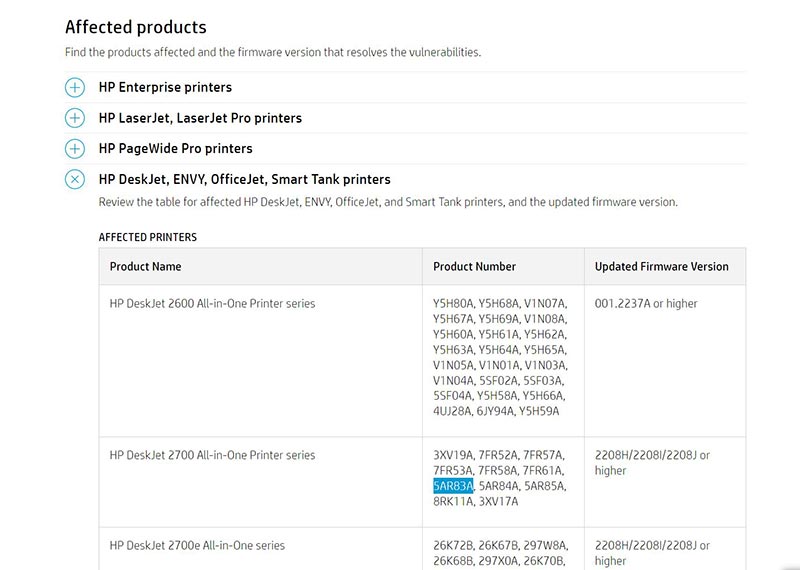The width and height of the screenshot is (800, 570).
Task: Select highlighted product number 5AR83A
Action: click(x=453, y=486)
